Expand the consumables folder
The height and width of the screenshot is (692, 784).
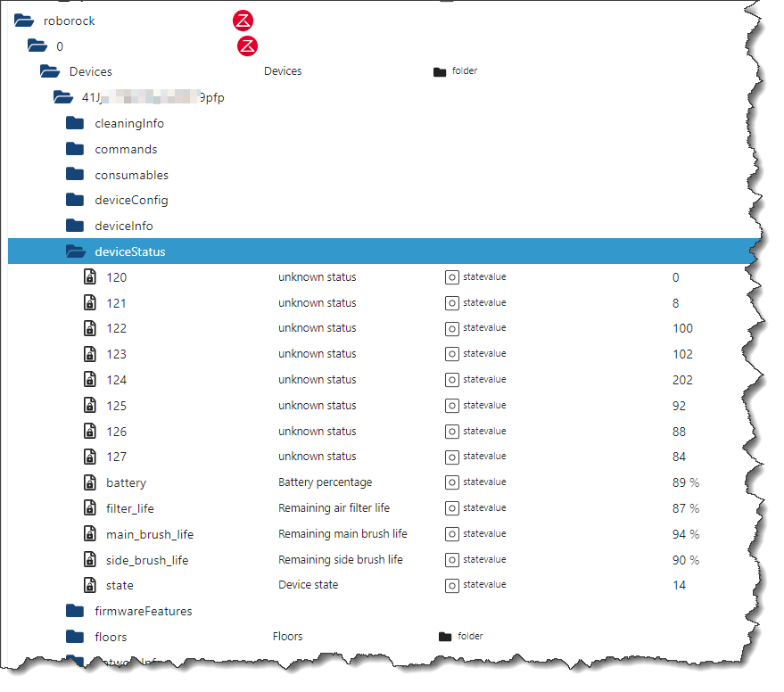tap(75, 175)
